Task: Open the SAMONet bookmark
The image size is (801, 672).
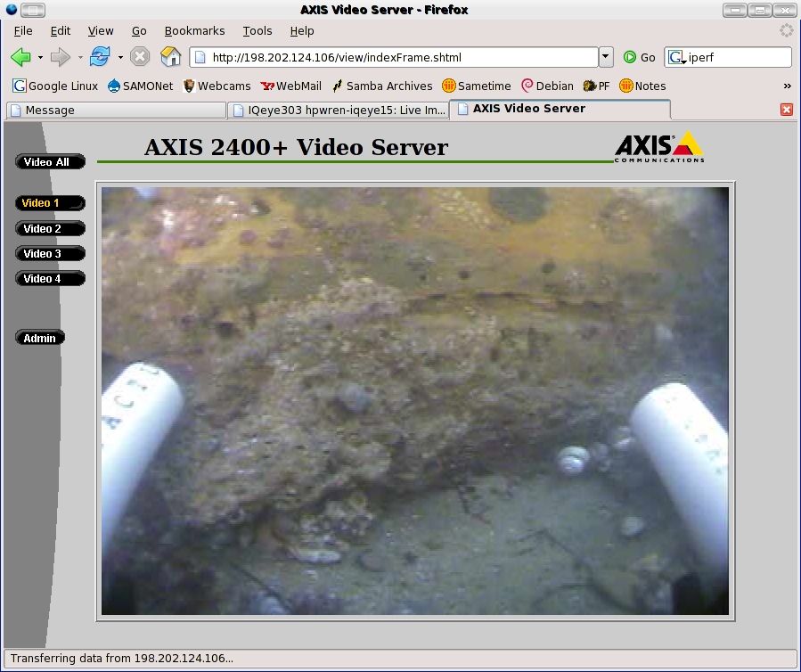Action: point(141,86)
